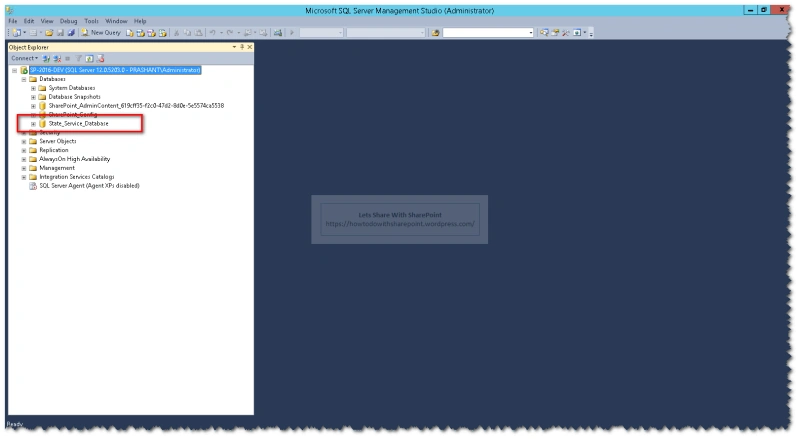Expand the Management folder

(x=23, y=168)
